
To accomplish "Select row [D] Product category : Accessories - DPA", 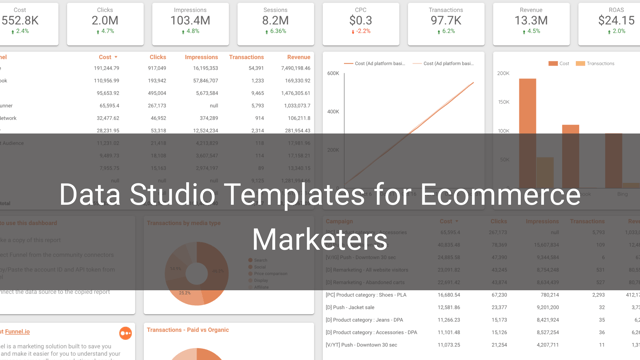I will pyautogui.click(x=482, y=332).
